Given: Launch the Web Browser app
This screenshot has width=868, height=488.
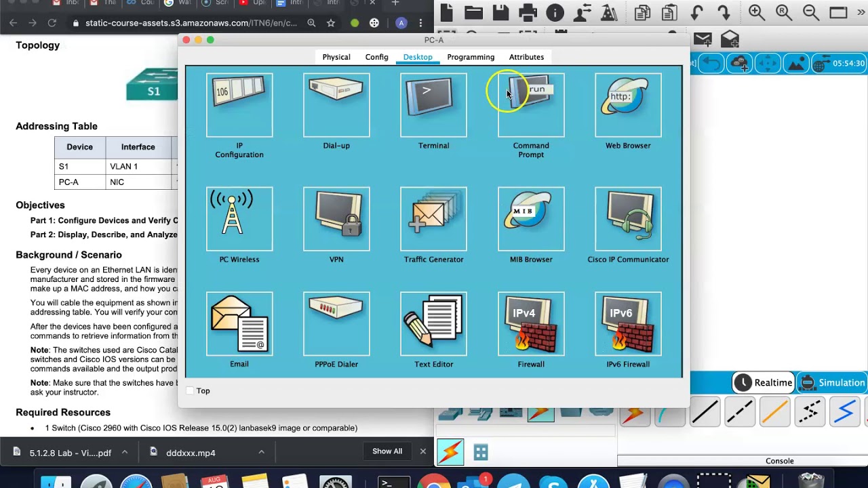Looking at the screenshot, I should (628, 105).
